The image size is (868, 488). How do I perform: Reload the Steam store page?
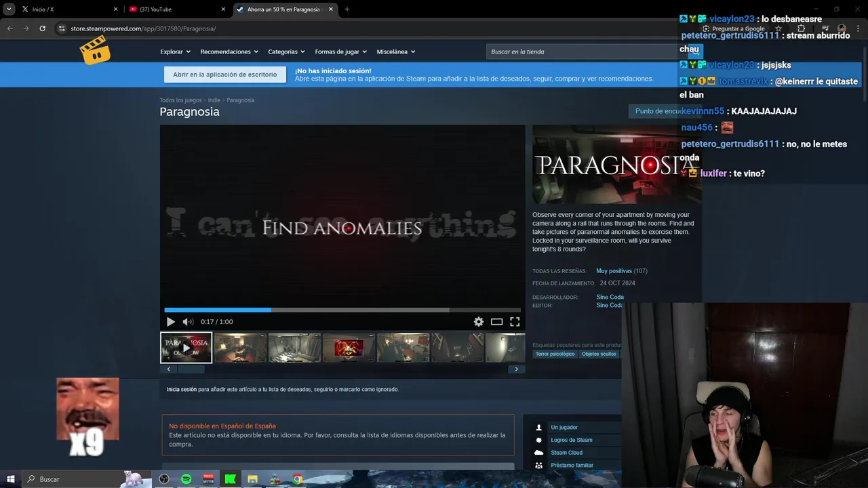(42, 28)
